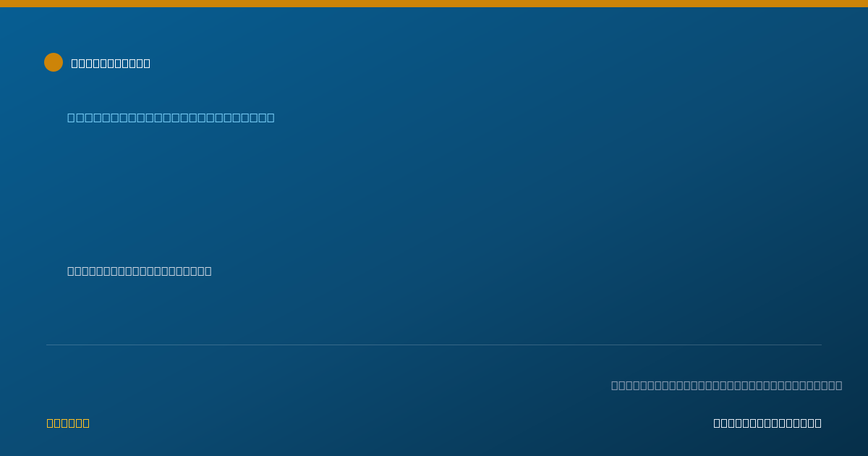
Task: Click last glyph box of light-blue headline
Action: [271, 117]
